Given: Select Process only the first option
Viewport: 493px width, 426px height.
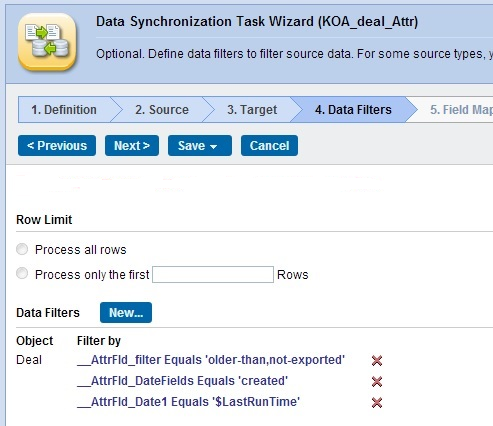Looking at the screenshot, I should (22, 273).
